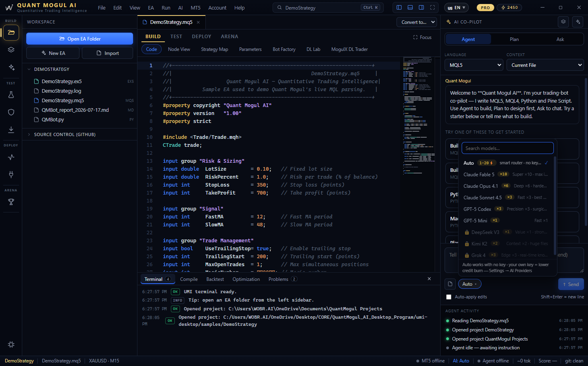Click the attach file icon beside Auto
This screenshot has width=588, height=366.
(450, 284)
